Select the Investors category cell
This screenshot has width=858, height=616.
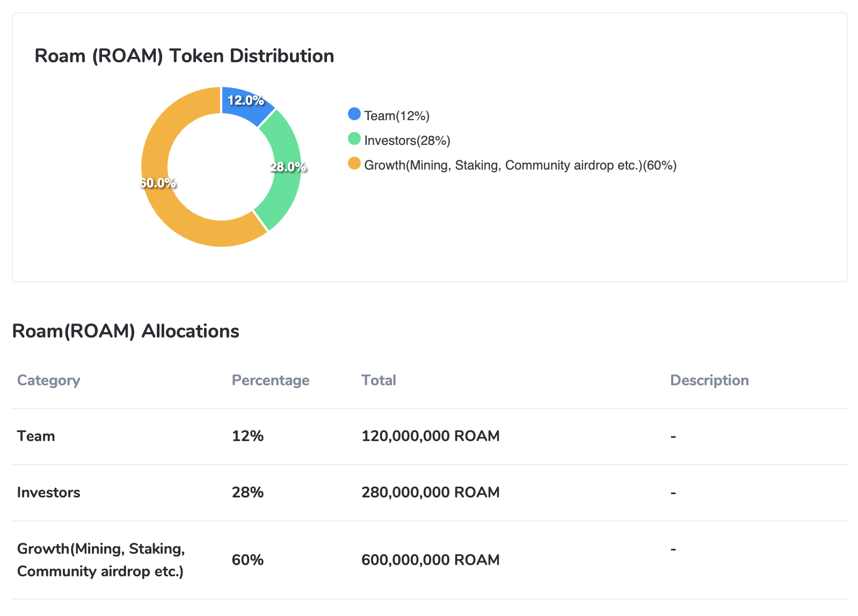[x=48, y=493]
